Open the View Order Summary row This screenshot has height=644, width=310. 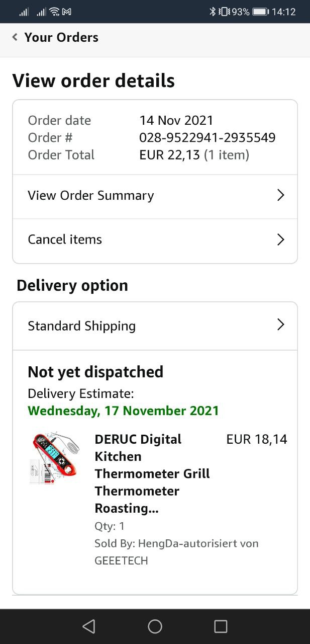coord(155,197)
